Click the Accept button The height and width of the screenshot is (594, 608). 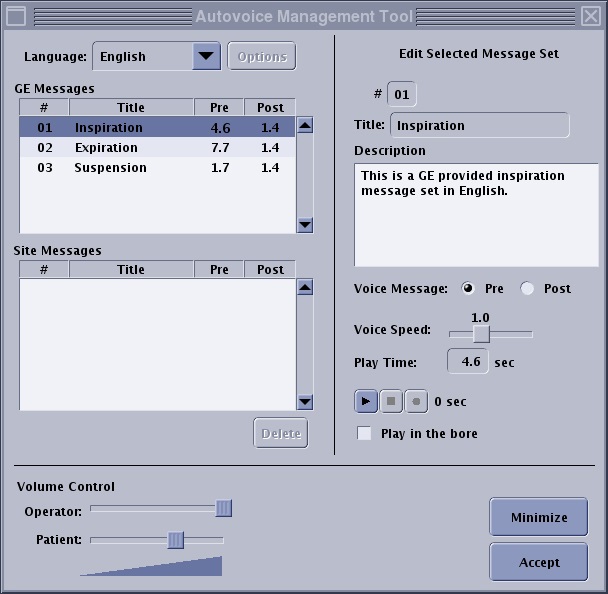click(x=538, y=562)
